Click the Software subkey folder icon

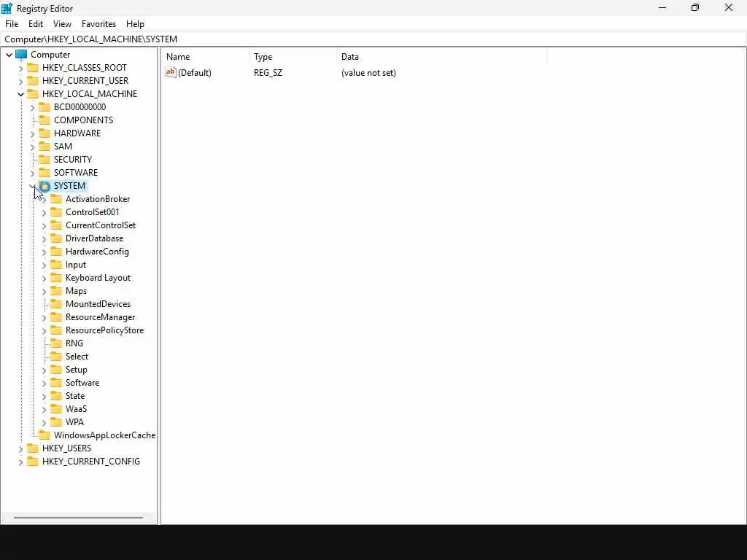[56, 383]
